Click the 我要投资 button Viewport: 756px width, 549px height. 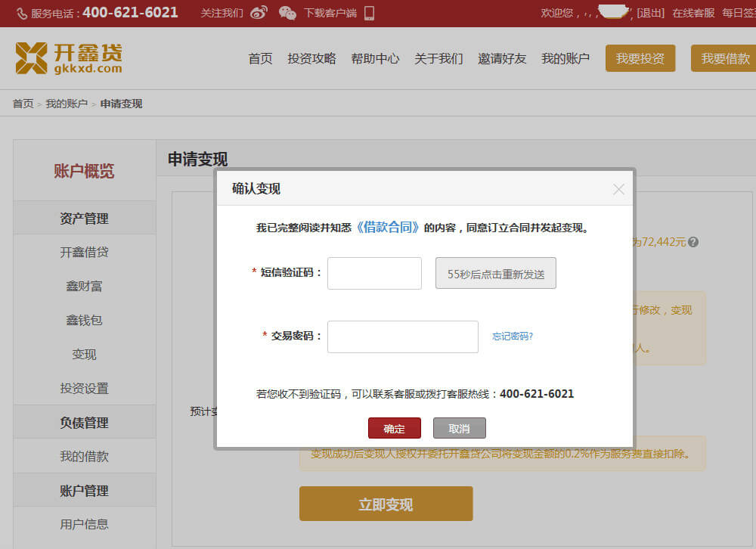(640, 58)
